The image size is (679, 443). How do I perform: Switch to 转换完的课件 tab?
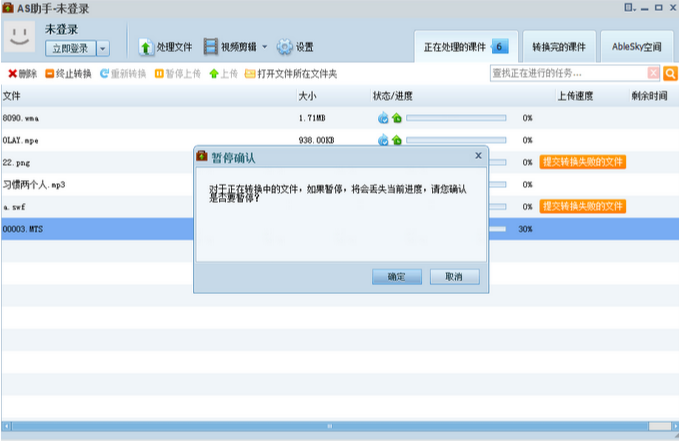pos(560,47)
